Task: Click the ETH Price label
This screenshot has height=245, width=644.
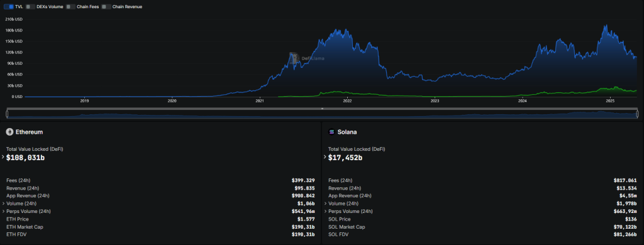Action: click(x=18, y=219)
